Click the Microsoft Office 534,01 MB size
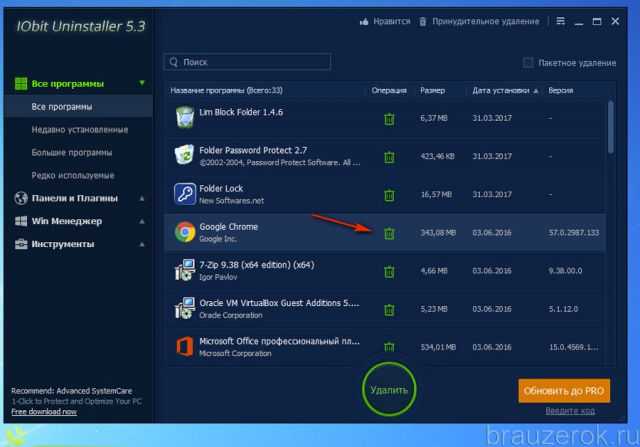This screenshot has height=447, width=640. coord(438,347)
